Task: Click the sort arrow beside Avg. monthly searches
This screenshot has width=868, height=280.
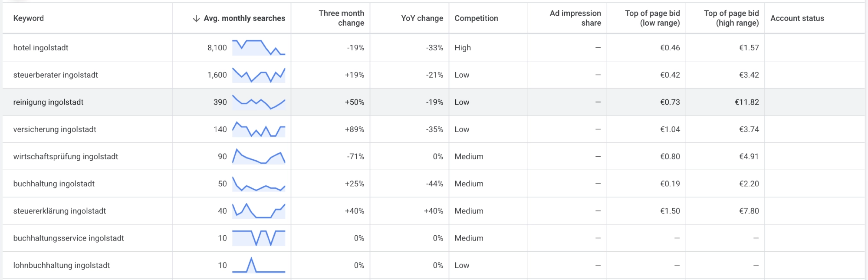Action: point(196,18)
